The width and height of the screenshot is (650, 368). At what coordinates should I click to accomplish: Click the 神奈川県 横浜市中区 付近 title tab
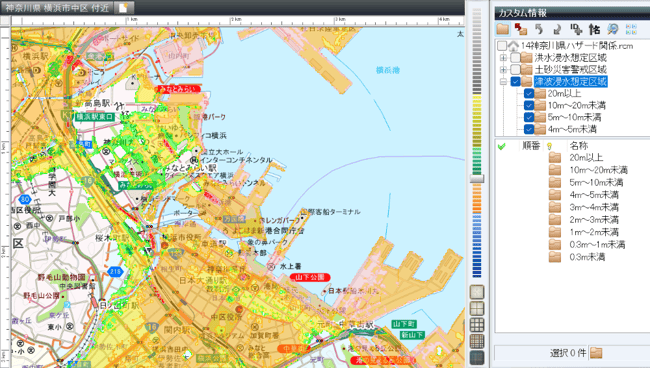[x=57, y=7]
